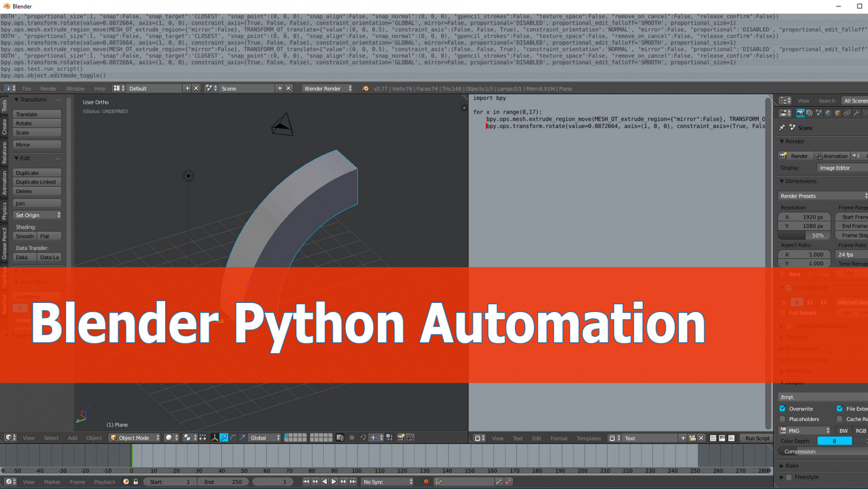Click the Duplicate Linked button
This screenshot has height=489, width=868.
point(37,182)
